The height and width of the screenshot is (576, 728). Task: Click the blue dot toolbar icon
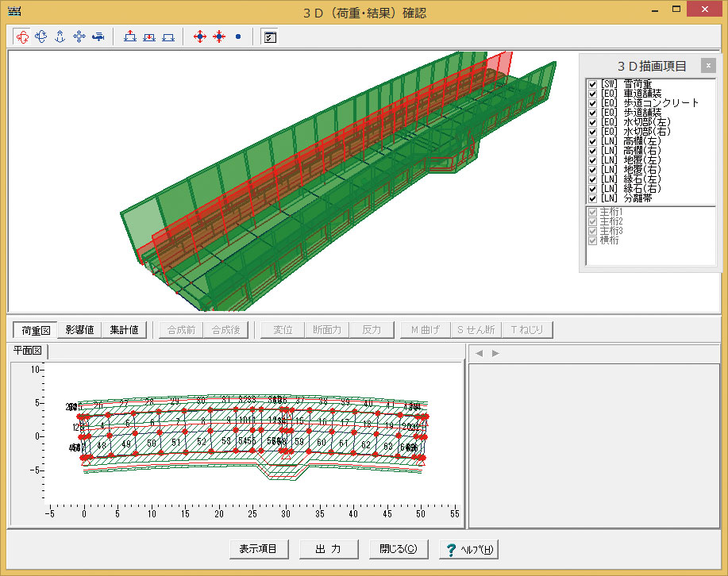238,36
